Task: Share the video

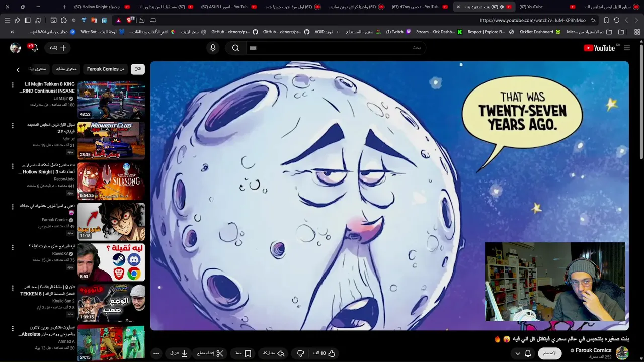Action: coord(274,353)
